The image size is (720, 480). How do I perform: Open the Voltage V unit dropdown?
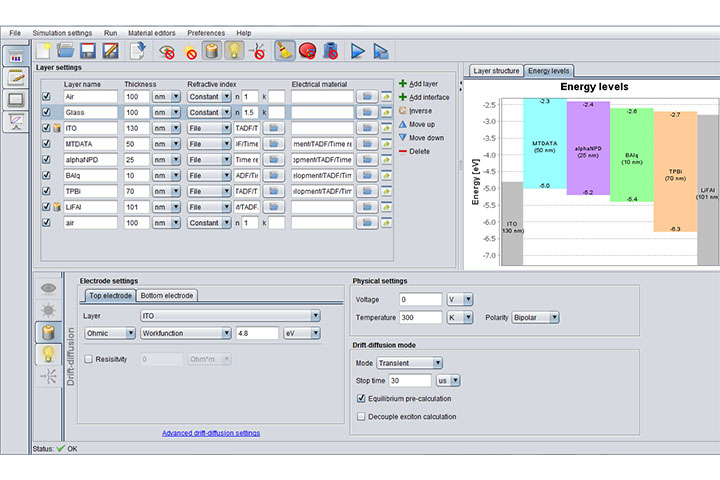[x=460, y=299]
